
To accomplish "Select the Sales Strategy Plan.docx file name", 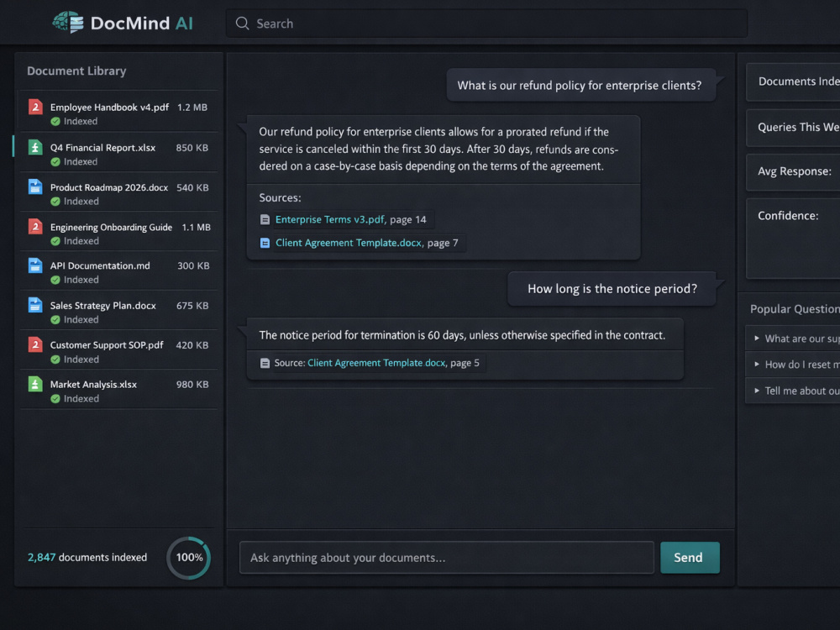I will (x=103, y=306).
